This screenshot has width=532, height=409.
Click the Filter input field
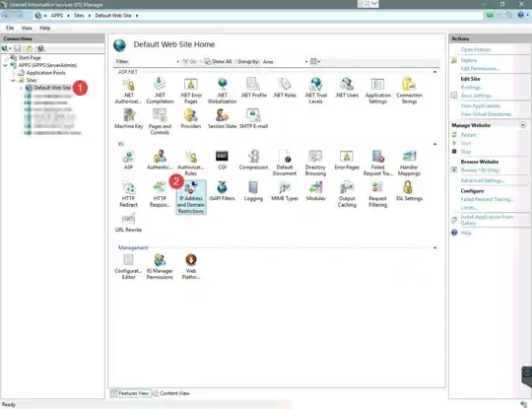153,62
